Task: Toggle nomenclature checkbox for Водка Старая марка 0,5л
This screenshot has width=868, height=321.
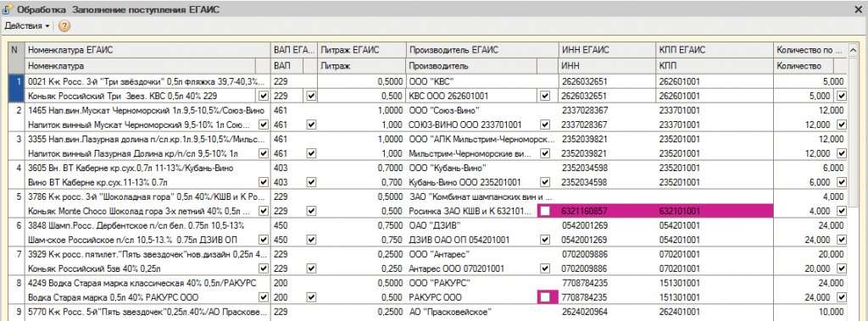Action: [x=264, y=297]
